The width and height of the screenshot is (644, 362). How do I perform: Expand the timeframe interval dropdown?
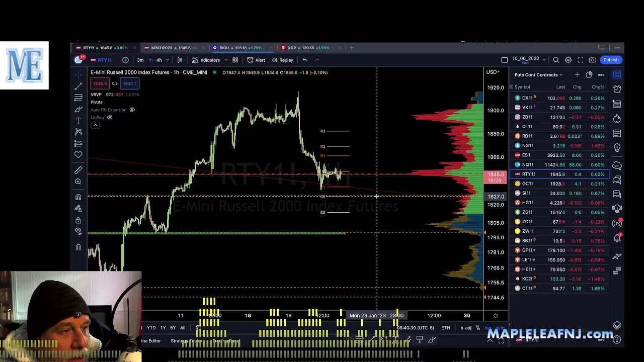[x=168, y=60]
